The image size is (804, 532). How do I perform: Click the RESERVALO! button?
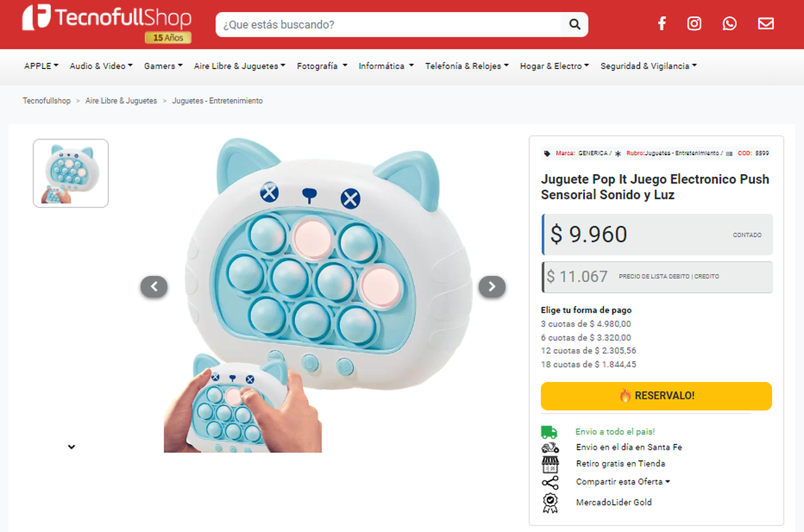coord(657,396)
